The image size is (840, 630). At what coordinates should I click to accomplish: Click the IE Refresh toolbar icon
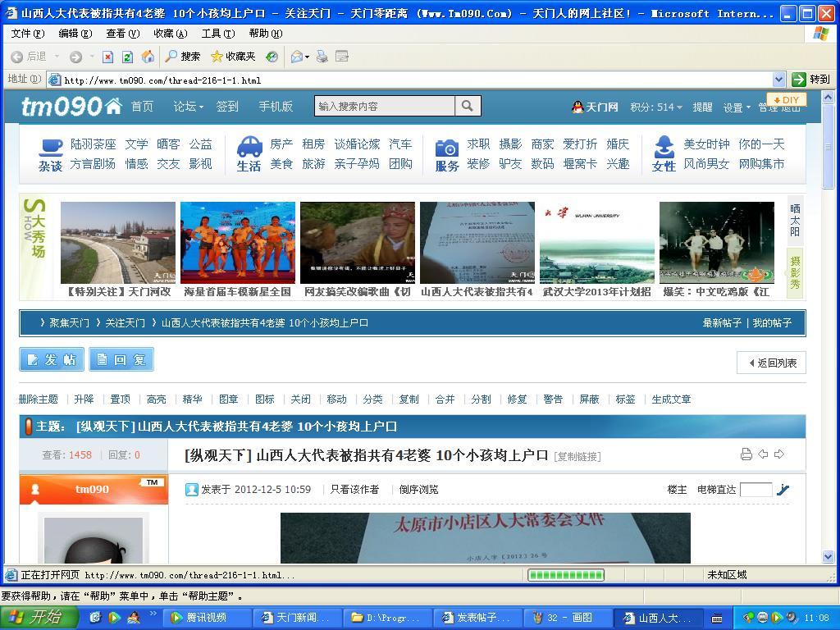pos(127,57)
